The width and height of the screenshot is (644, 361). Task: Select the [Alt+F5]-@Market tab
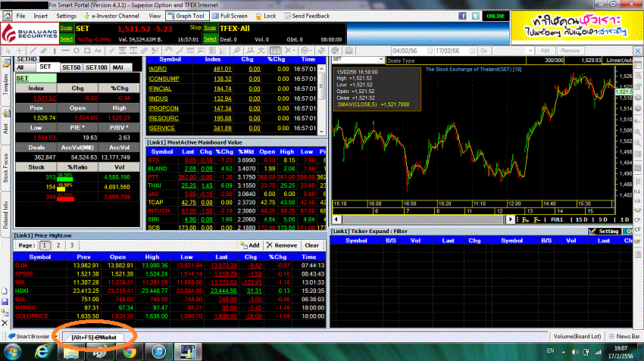pyautogui.click(x=94, y=338)
